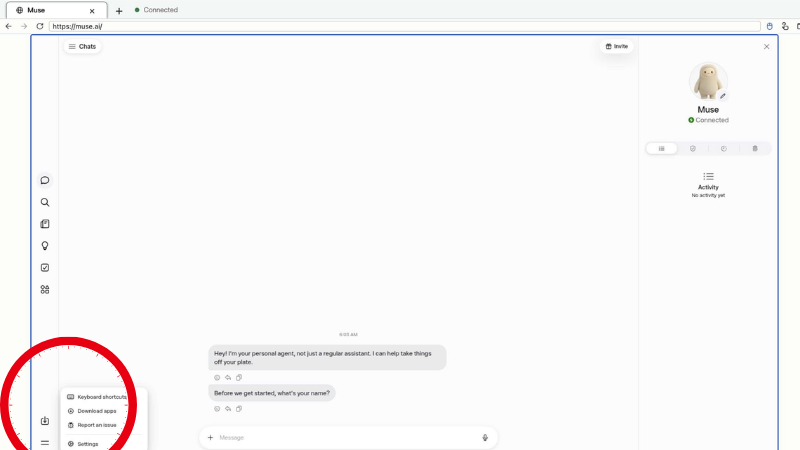This screenshot has height=450, width=800.
Task: Click browser back arrow
Action: [x=9, y=26]
